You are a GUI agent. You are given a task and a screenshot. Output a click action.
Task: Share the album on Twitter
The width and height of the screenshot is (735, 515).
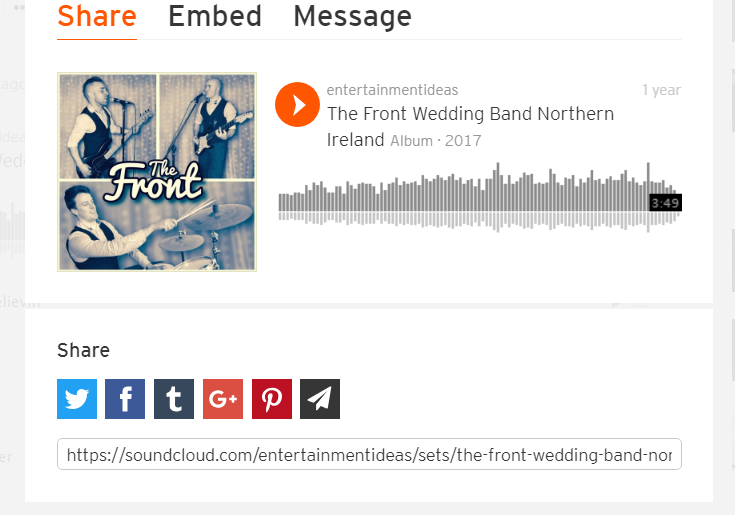[x=77, y=399]
